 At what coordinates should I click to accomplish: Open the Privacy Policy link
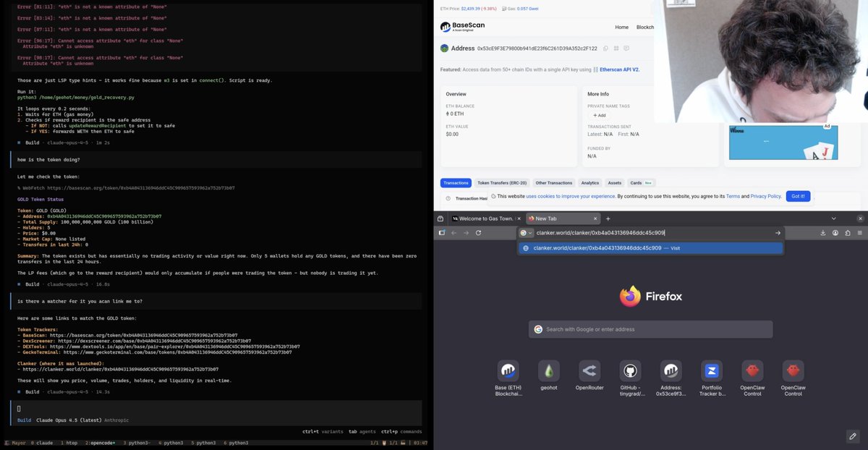(765, 196)
